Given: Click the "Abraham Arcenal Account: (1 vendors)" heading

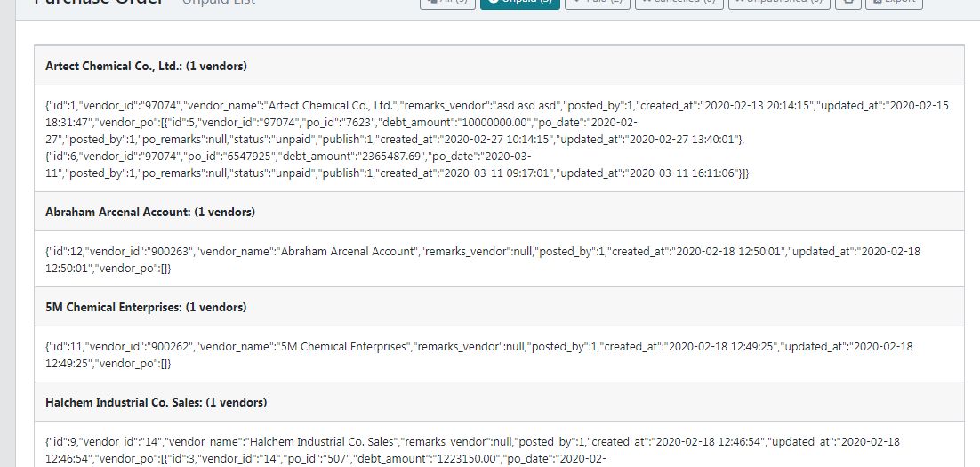Looking at the screenshot, I should pos(150,212).
